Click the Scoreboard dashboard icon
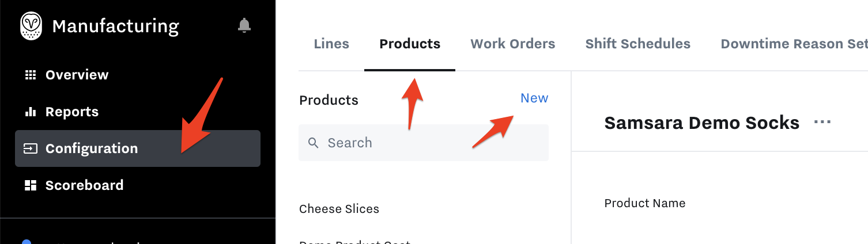The height and width of the screenshot is (244, 868). [30, 185]
